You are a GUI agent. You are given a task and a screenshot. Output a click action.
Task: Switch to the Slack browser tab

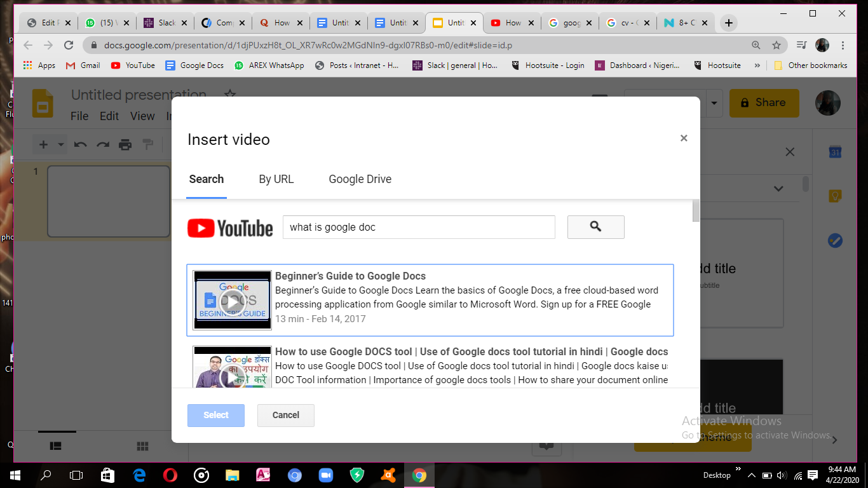click(x=165, y=23)
